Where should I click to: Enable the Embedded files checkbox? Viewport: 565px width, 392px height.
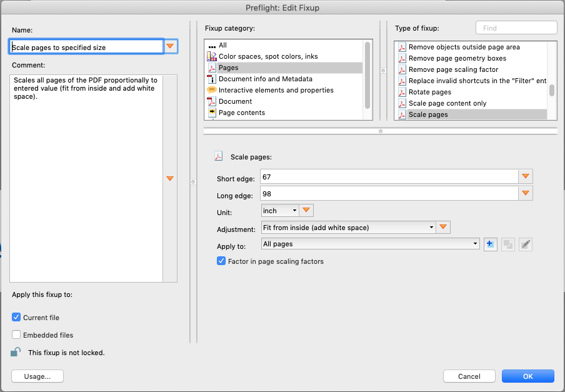(x=17, y=335)
